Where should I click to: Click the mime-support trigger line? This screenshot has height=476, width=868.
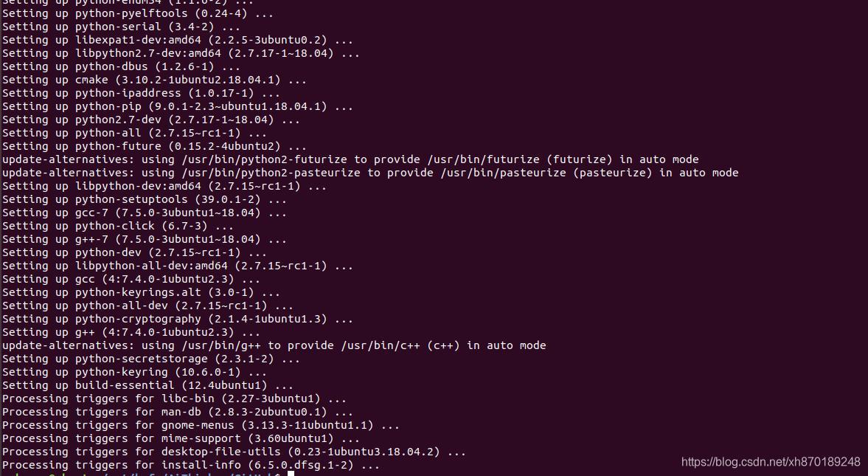tap(181, 439)
